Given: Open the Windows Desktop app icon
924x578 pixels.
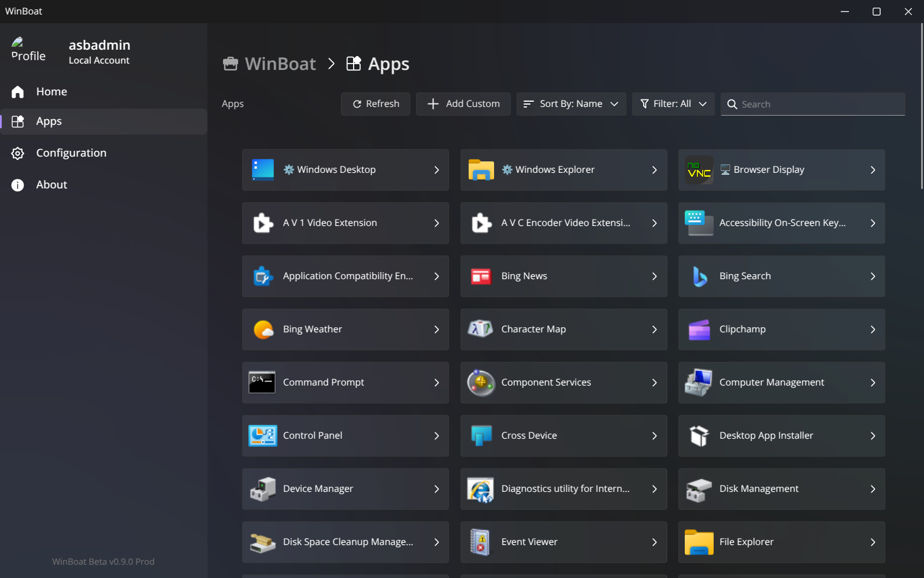Looking at the screenshot, I should tap(263, 170).
